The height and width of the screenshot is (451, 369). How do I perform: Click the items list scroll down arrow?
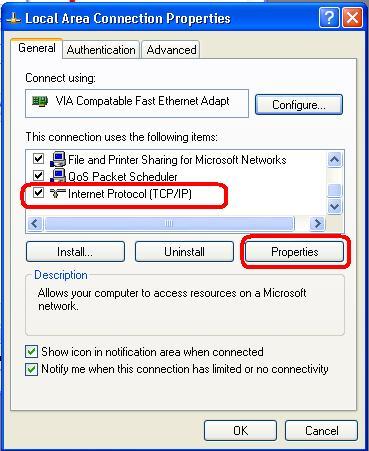click(x=334, y=206)
